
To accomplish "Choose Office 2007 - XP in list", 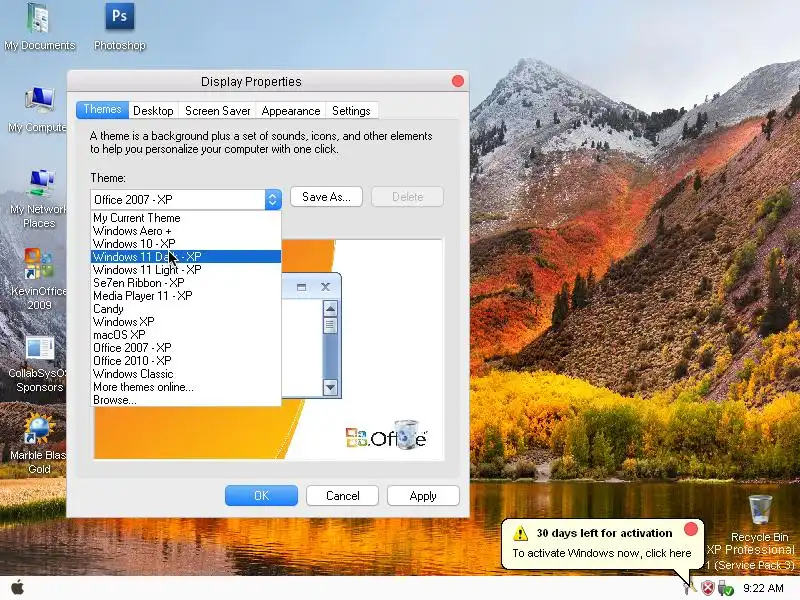I will 186,348.
